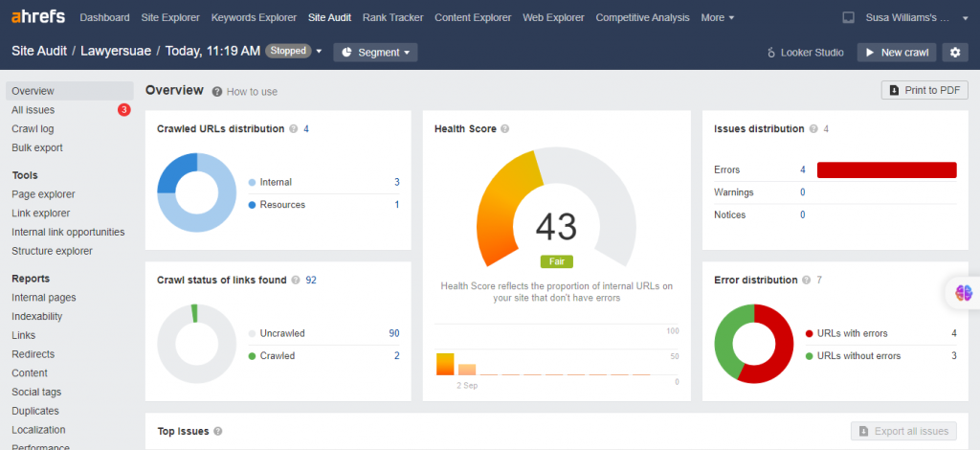Click the Looker Studio icon
980x450 pixels.
click(x=771, y=53)
